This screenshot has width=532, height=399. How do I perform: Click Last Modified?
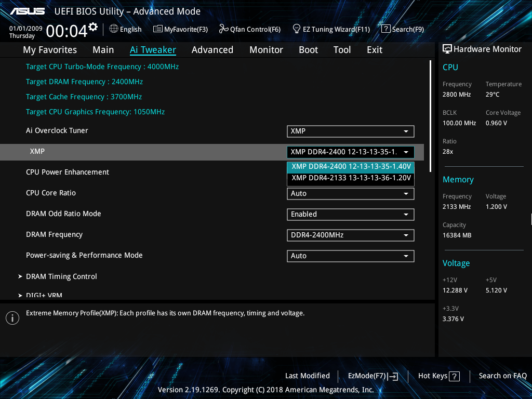(x=308, y=376)
